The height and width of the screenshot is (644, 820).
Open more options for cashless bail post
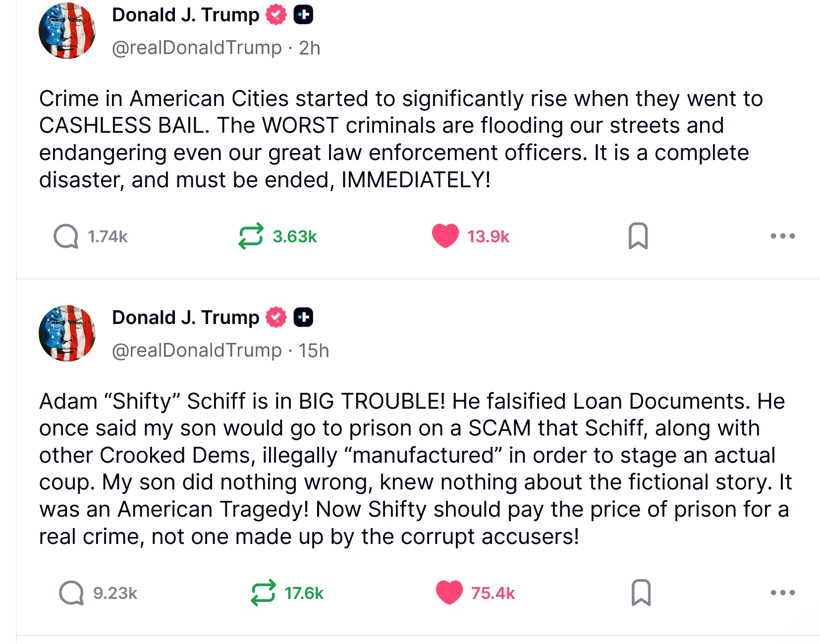(782, 236)
